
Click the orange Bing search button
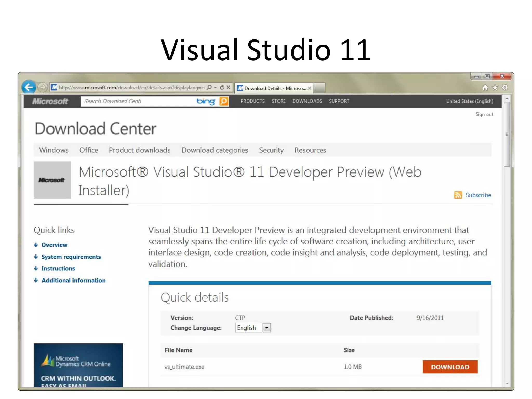click(x=224, y=101)
